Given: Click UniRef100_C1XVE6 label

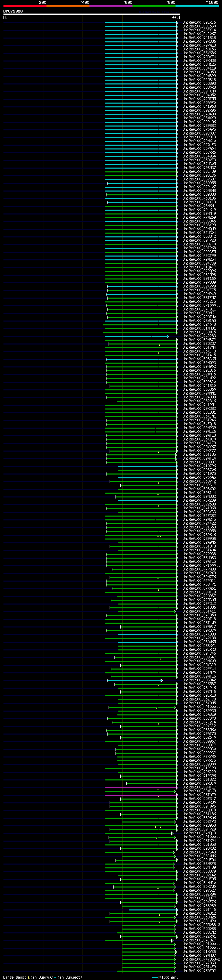Looking at the screenshot, I should click(x=199, y=951).
